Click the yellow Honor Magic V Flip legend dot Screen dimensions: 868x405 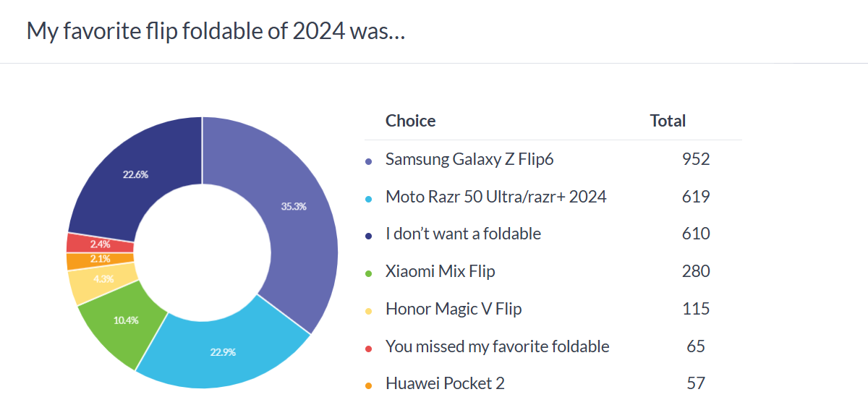pos(368,311)
